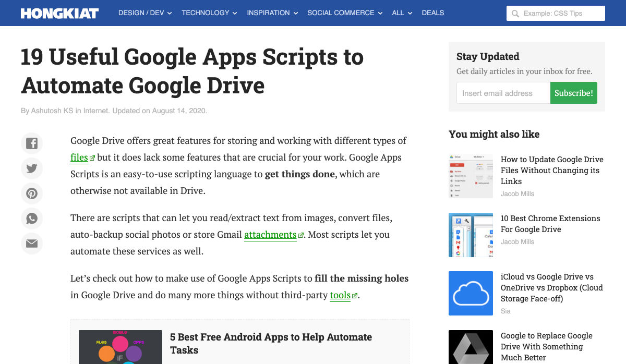
Task: Focus the email address input field
Action: pyautogui.click(x=503, y=93)
